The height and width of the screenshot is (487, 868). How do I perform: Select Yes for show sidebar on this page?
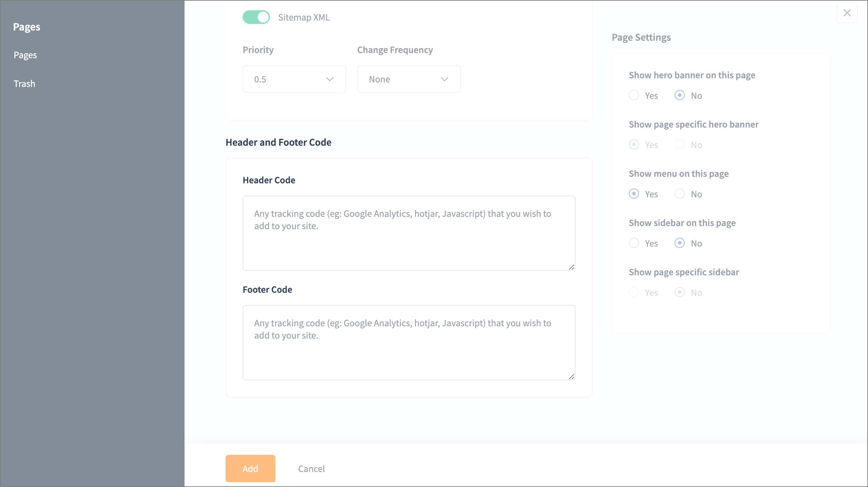(634, 243)
